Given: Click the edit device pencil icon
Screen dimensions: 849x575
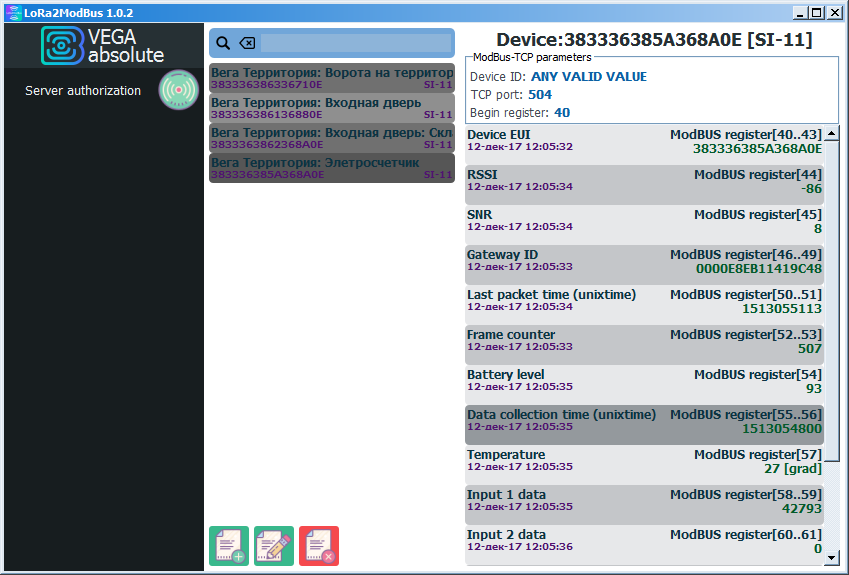Looking at the screenshot, I should (274, 546).
